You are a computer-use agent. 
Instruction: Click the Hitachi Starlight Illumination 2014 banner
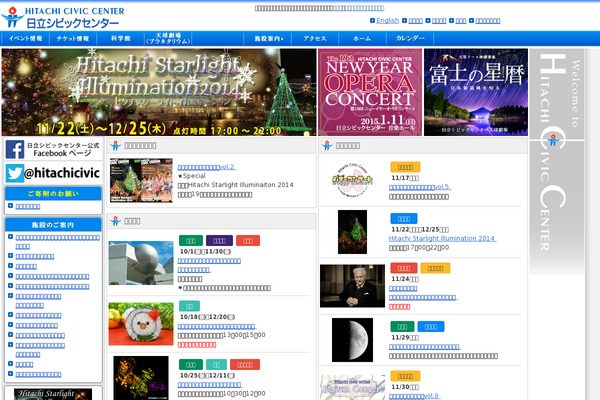click(x=159, y=92)
